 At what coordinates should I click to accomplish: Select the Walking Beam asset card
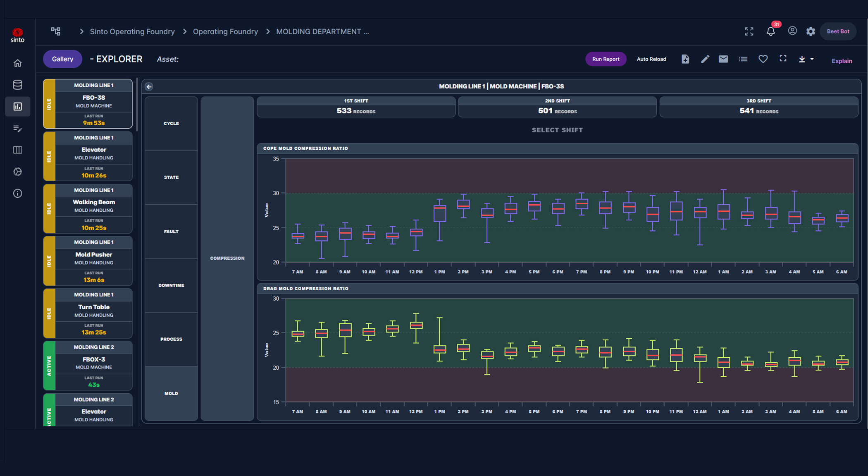(88, 209)
